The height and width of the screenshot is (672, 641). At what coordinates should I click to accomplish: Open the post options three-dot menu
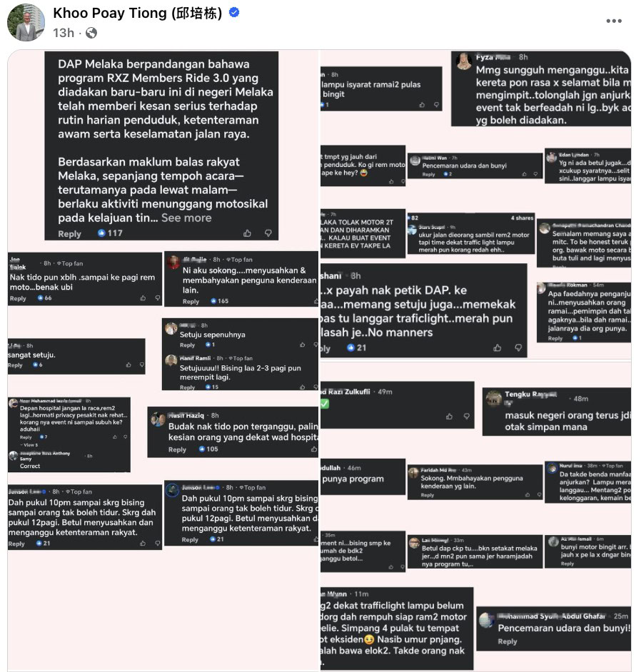pyautogui.click(x=614, y=21)
